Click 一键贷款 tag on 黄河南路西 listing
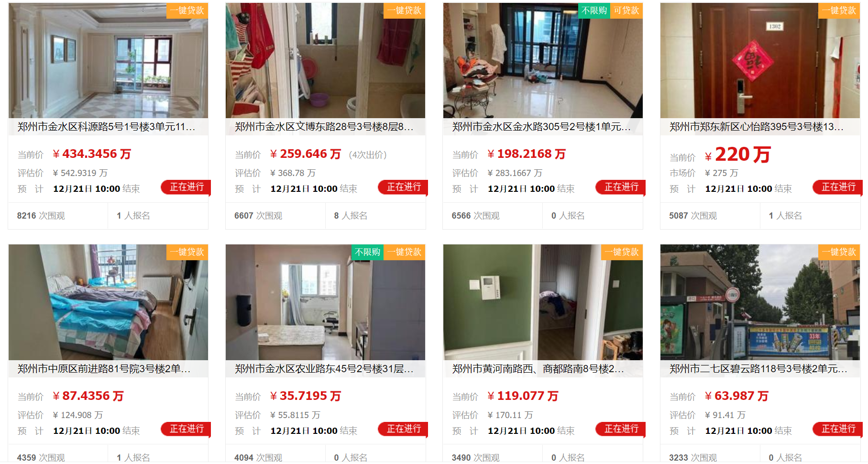This screenshot has width=868, height=464. click(x=622, y=252)
